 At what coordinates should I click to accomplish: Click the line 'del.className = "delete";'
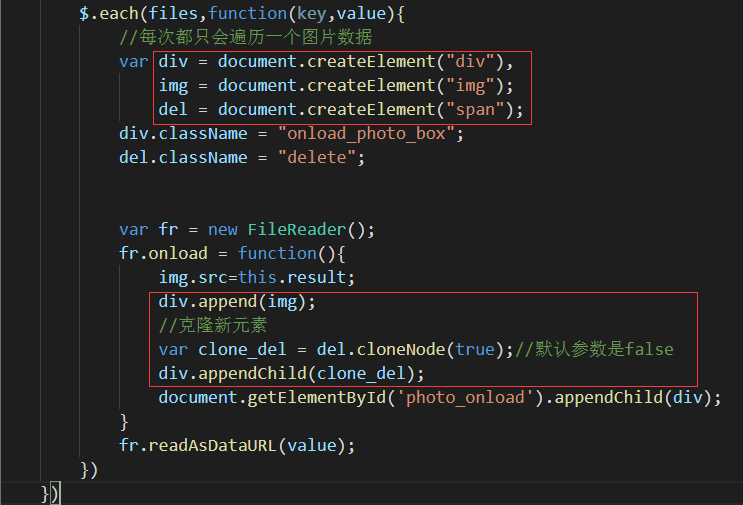(x=242, y=157)
